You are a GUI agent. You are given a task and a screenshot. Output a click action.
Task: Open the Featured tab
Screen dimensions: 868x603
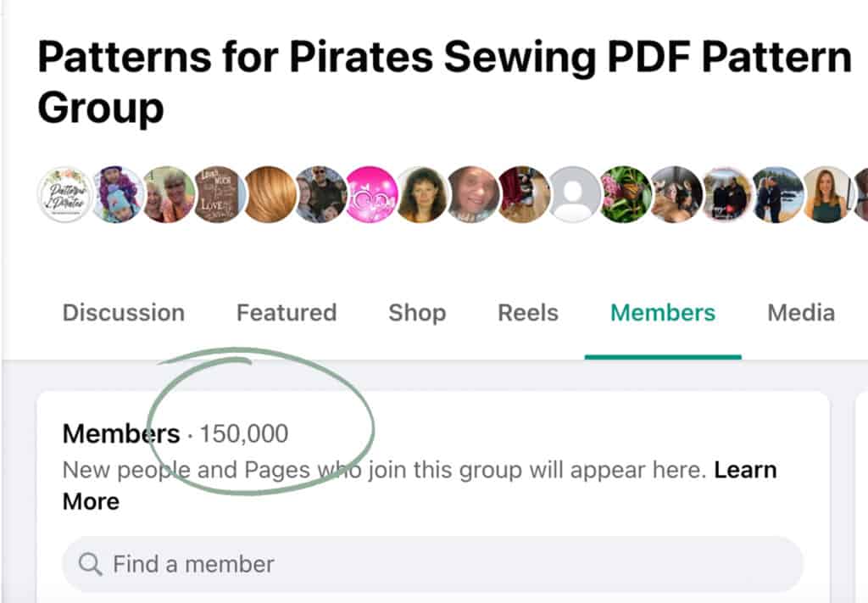tap(287, 313)
